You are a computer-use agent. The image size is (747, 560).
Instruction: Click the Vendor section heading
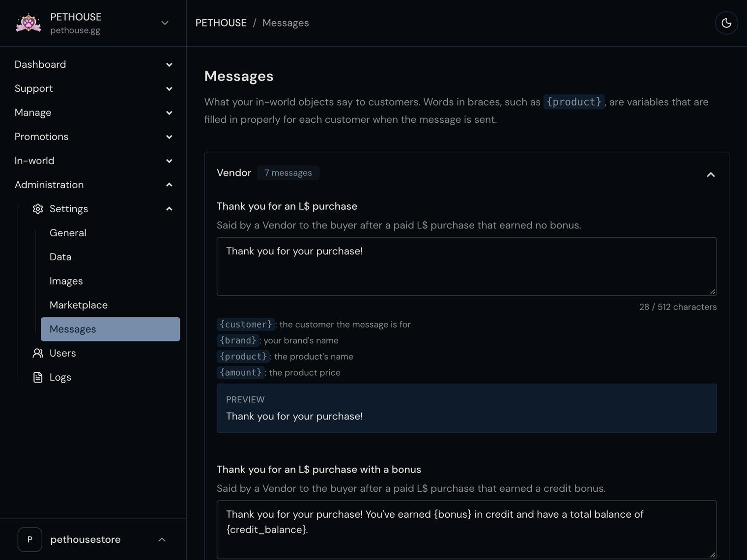234,173
